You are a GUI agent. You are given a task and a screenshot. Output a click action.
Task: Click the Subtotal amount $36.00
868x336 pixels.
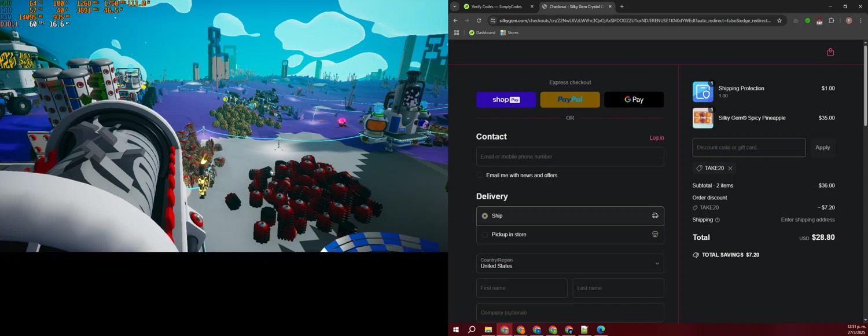[826, 185]
